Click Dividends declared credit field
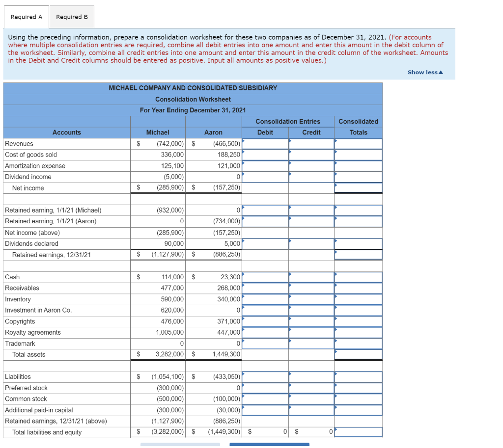Screen dimensions: 503x448 click(311, 244)
